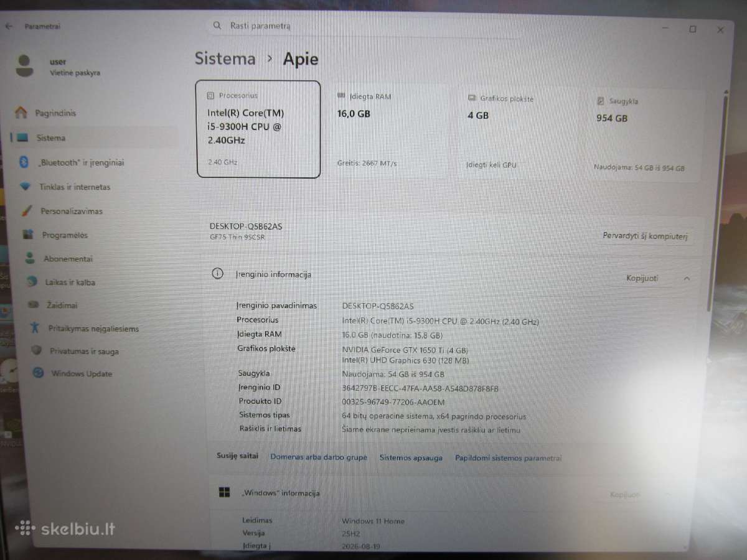Click the Personalizavimas brush icon

(26, 210)
